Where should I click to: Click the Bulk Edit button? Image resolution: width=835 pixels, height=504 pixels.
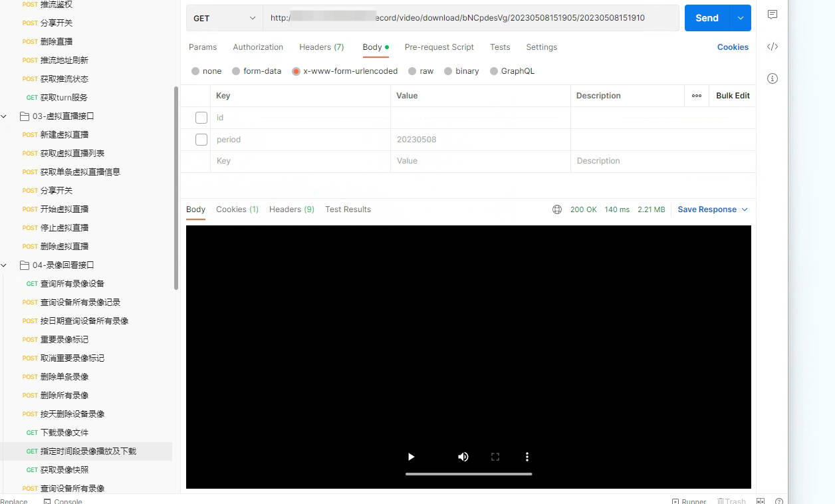(733, 96)
